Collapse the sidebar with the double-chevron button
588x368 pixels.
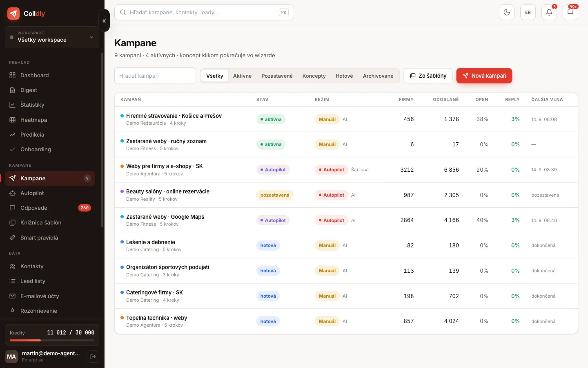pyautogui.click(x=104, y=20)
